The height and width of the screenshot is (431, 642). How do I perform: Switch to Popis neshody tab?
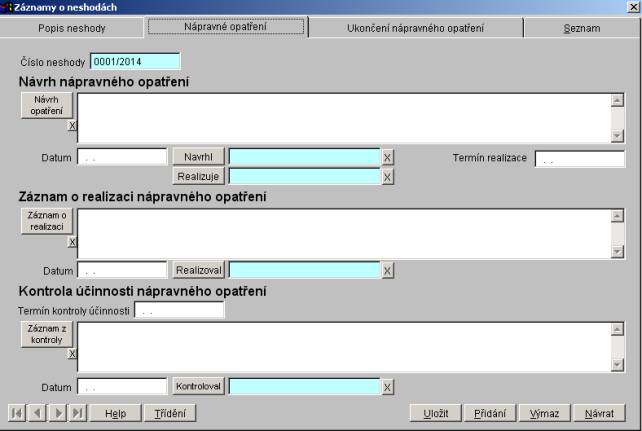pos(71,28)
